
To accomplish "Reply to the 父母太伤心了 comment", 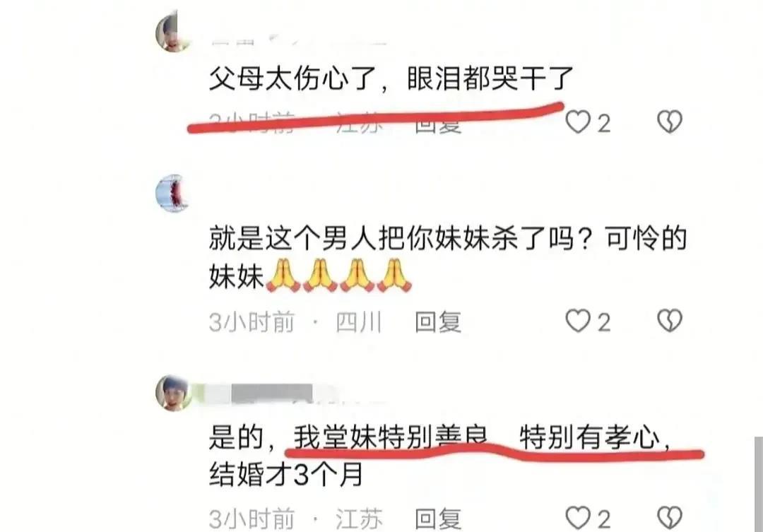I will tap(437, 124).
